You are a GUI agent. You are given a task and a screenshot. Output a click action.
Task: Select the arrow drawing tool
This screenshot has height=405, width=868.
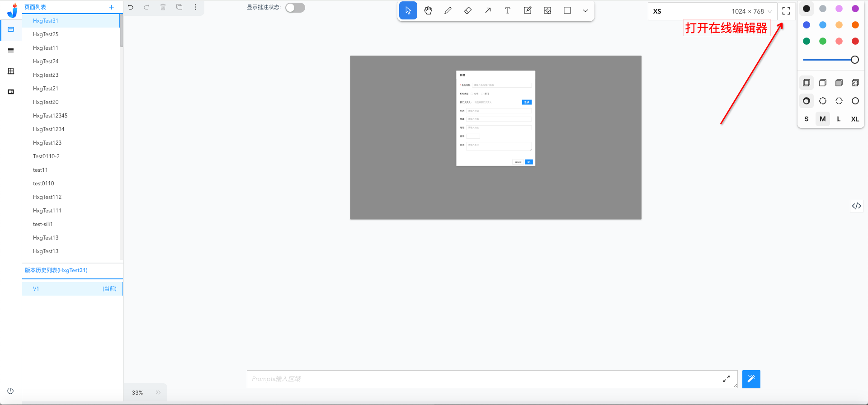coord(488,11)
